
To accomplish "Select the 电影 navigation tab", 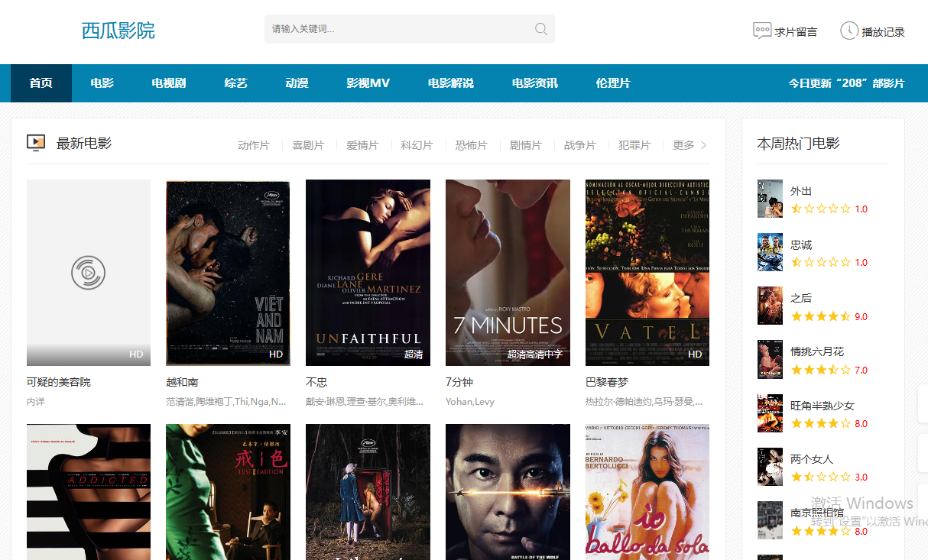I will [x=102, y=83].
